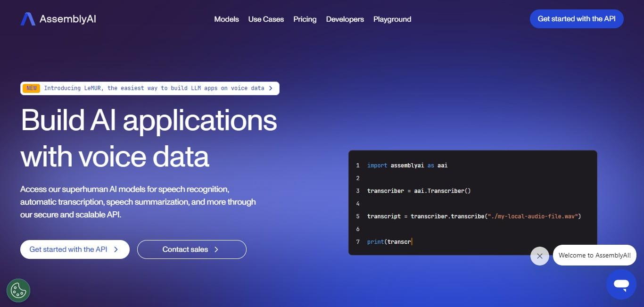Click header Get started with the API button
This screenshot has width=644, height=307.
coord(577,19)
